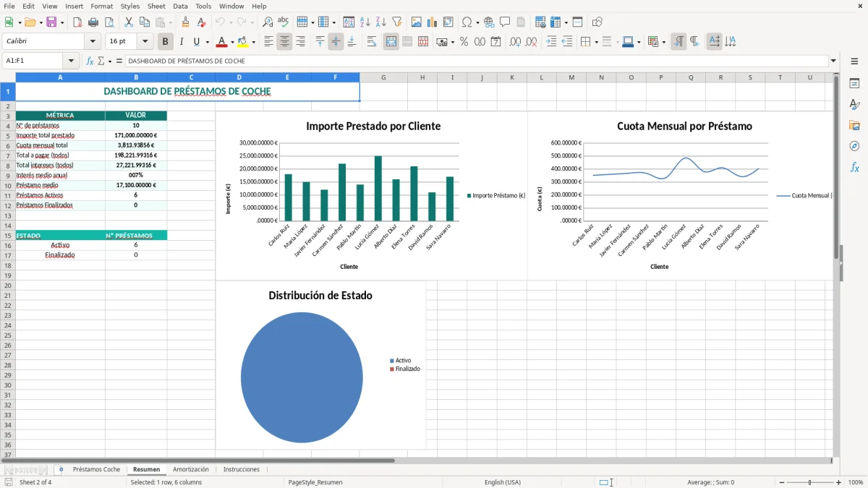The height and width of the screenshot is (488, 868).
Task: Toggle Center Horizontally alignment
Action: 284,42
